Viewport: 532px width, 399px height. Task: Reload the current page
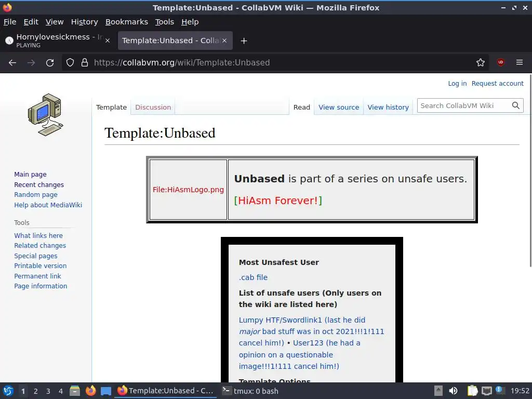click(x=50, y=62)
